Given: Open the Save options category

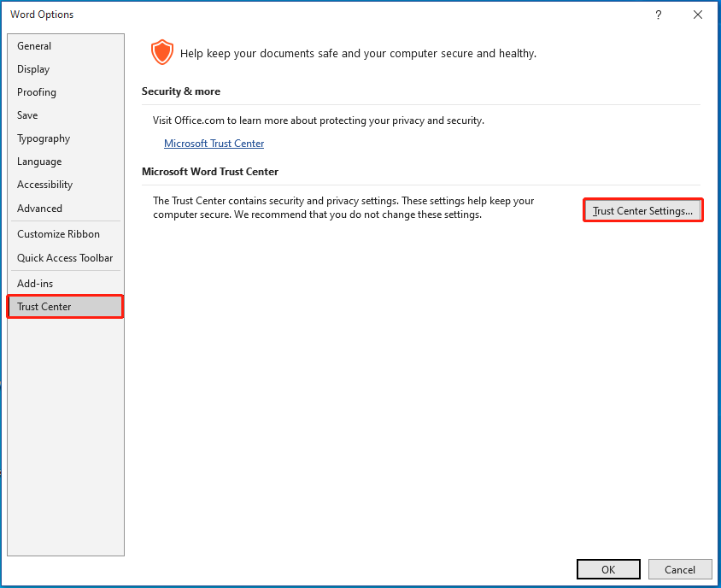Looking at the screenshot, I should pos(65,115).
